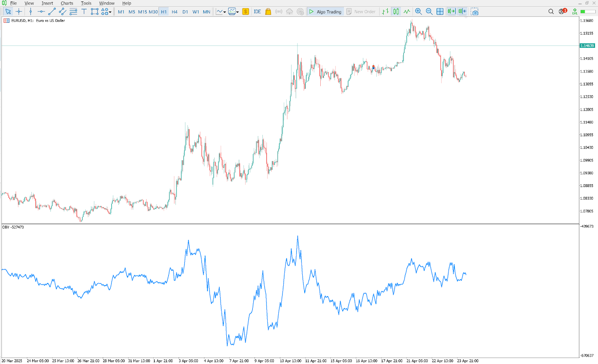Viewport: 598px width, 364px height.
Task: Open the Window menu
Action: [107, 3]
